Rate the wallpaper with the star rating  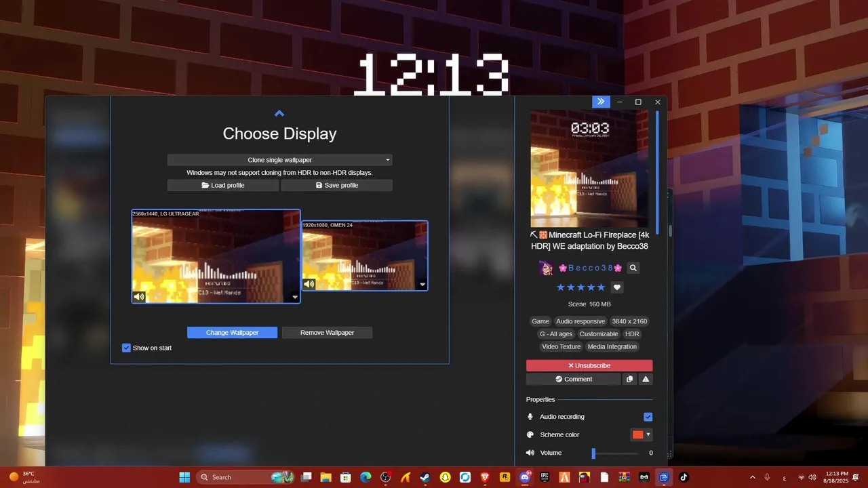coord(580,287)
